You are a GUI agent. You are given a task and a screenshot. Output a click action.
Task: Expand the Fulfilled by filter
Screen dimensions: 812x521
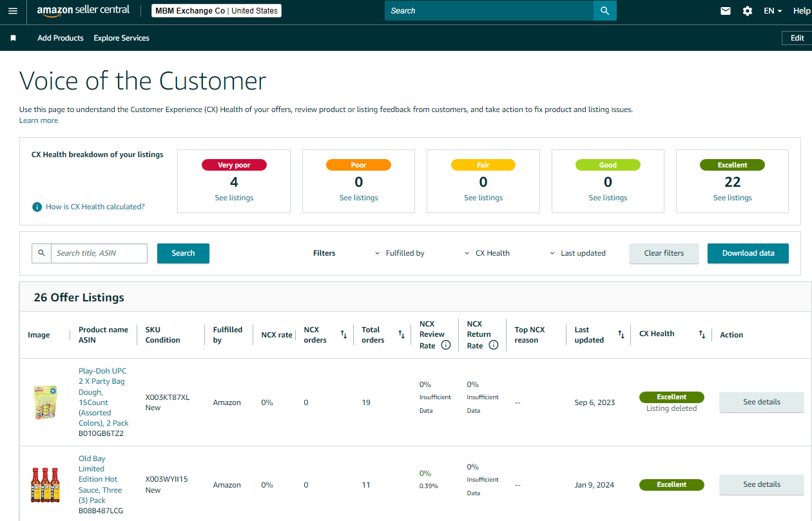click(x=399, y=253)
